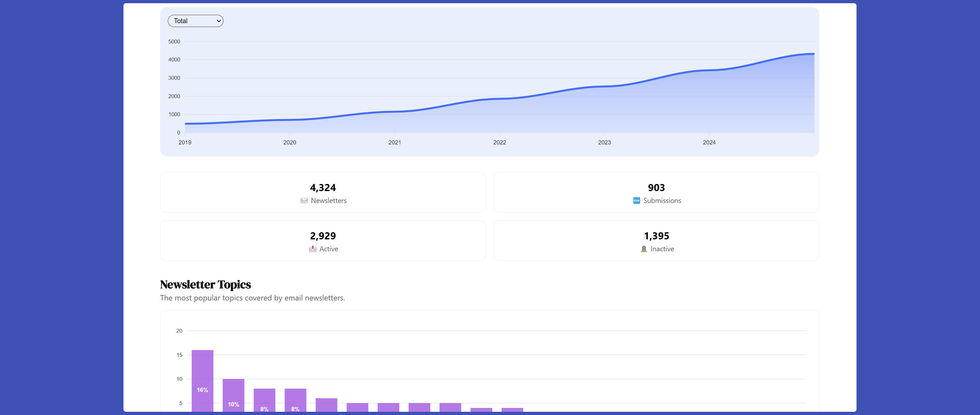Click the 2019 x-axis label
The image size is (980, 415).
(185, 143)
